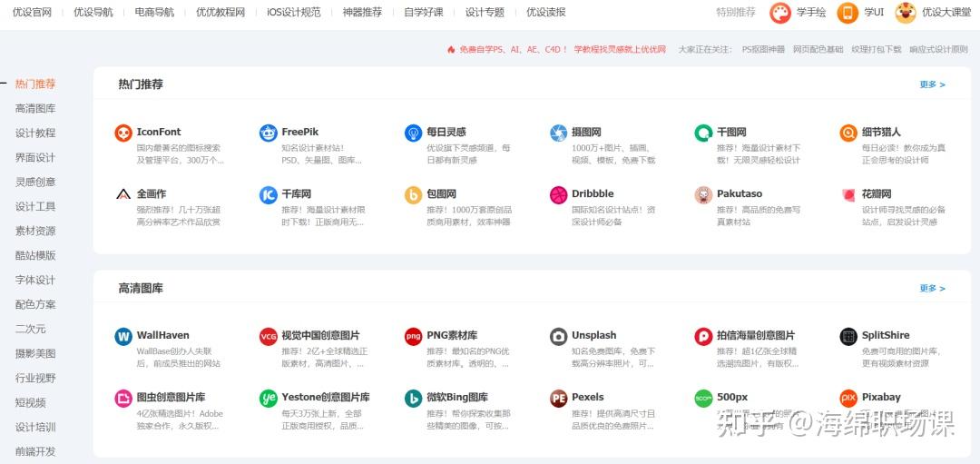Click the 花瓣网 pink icon
The height and width of the screenshot is (464, 980).
coord(848,194)
